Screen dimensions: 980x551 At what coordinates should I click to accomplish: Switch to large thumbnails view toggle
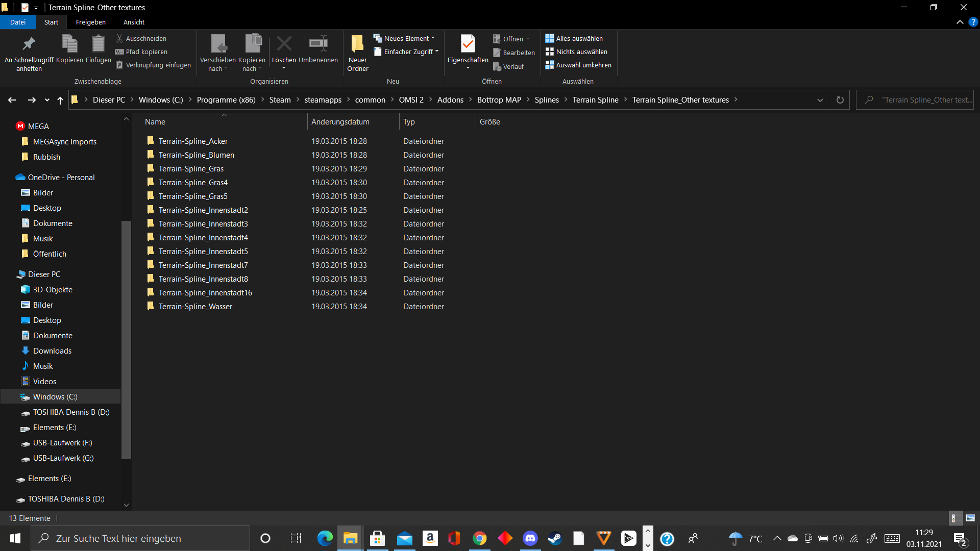click(x=970, y=518)
